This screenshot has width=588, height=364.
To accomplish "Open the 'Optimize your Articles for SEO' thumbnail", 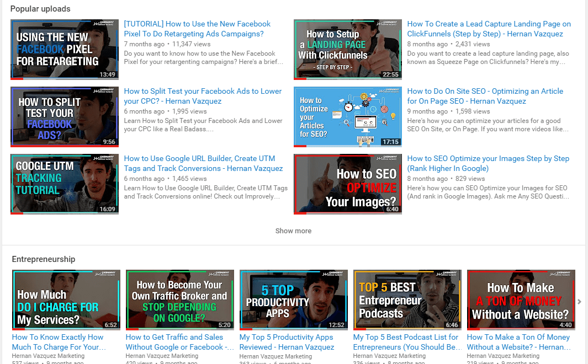I will coord(348,117).
